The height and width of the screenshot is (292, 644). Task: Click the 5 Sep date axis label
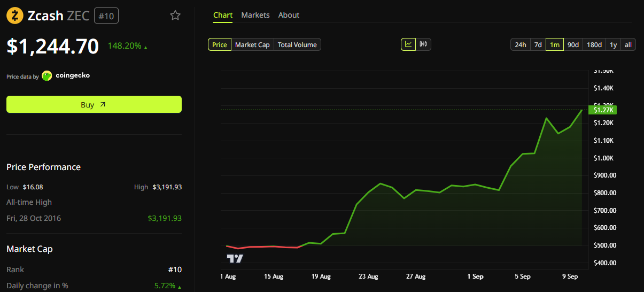tap(523, 276)
